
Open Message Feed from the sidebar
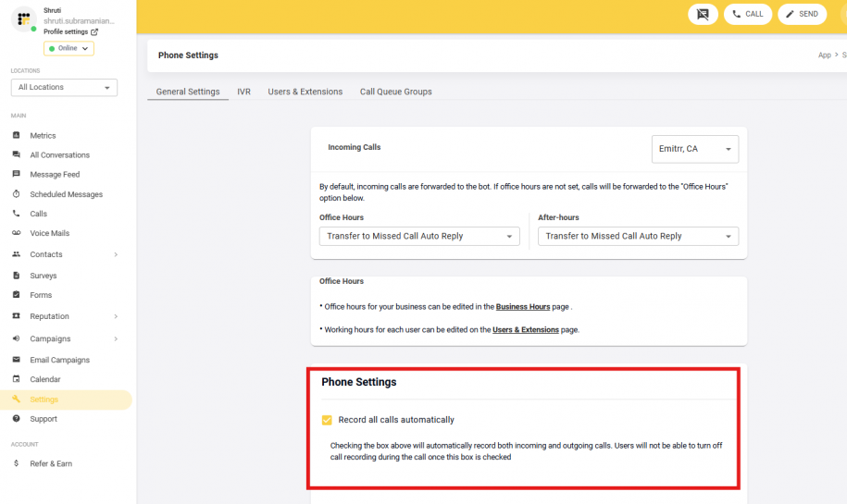tap(55, 174)
